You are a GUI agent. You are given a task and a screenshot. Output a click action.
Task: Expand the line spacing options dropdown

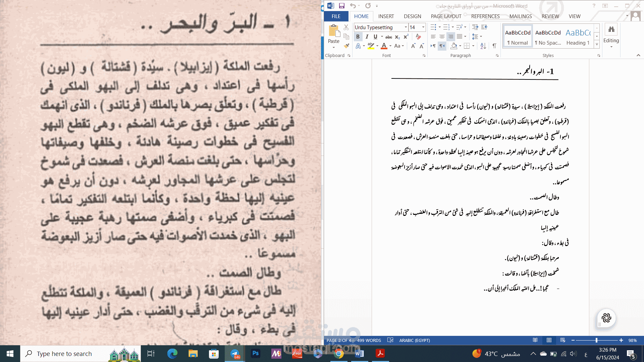coord(481,37)
